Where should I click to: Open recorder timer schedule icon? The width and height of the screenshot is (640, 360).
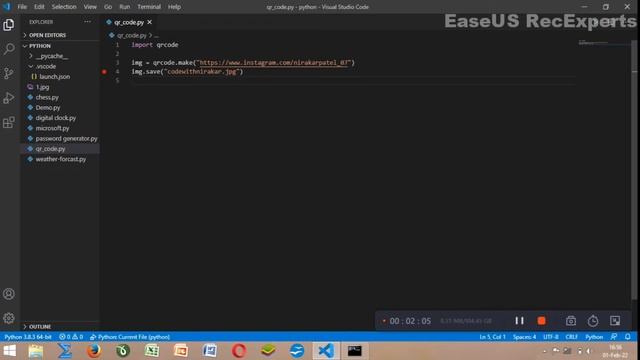point(593,321)
